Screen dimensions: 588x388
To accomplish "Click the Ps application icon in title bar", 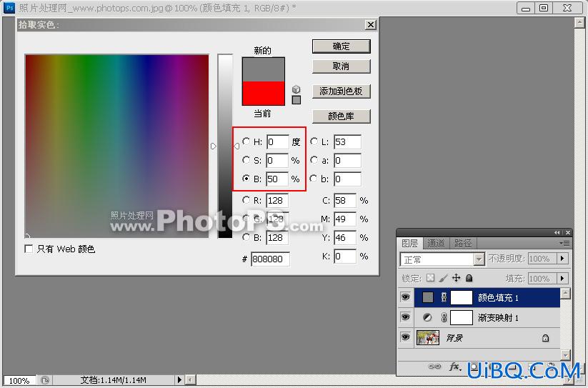I will coord(9,7).
